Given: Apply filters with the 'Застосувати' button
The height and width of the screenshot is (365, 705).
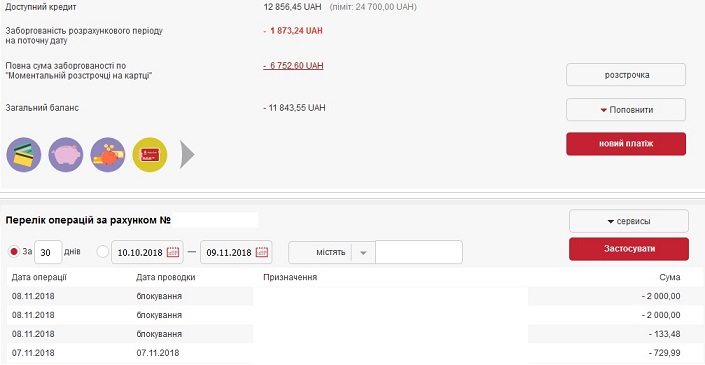Looking at the screenshot, I should [629, 249].
